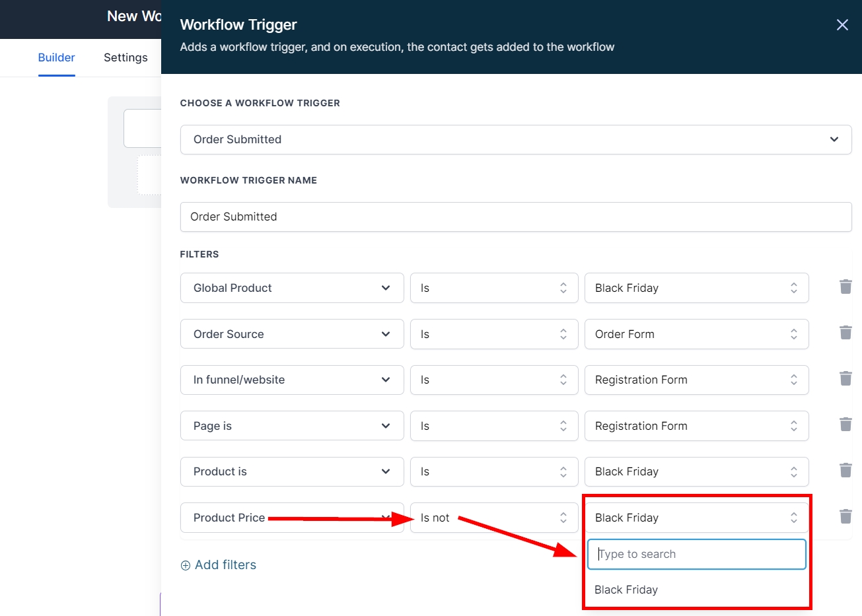Switch to the Settings tab
The width and height of the screenshot is (862, 616).
pos(126,57)
